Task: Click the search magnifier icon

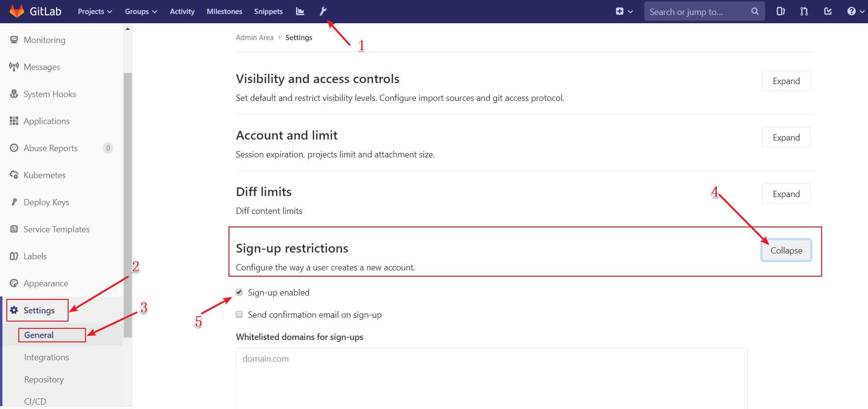Action: coord(754,11)
